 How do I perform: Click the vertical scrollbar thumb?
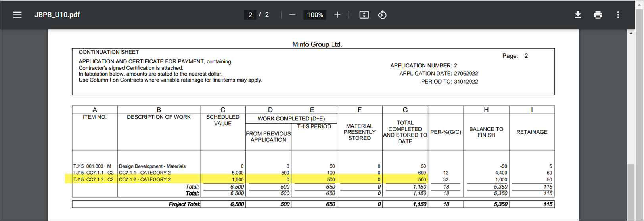631,190
